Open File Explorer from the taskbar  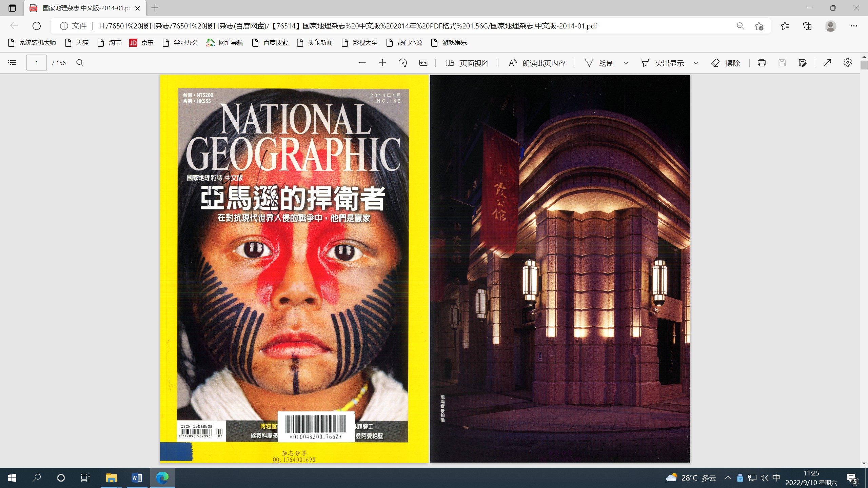point(111,478)
